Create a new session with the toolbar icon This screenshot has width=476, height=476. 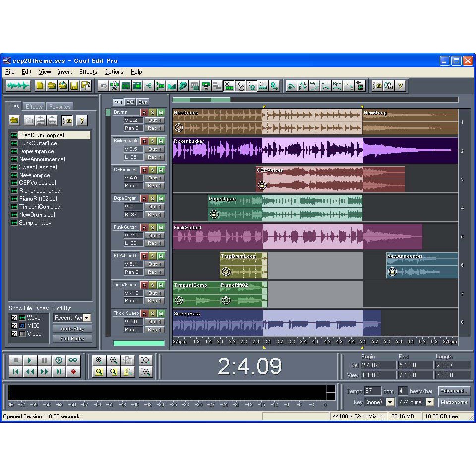click(x=40, y=86)
